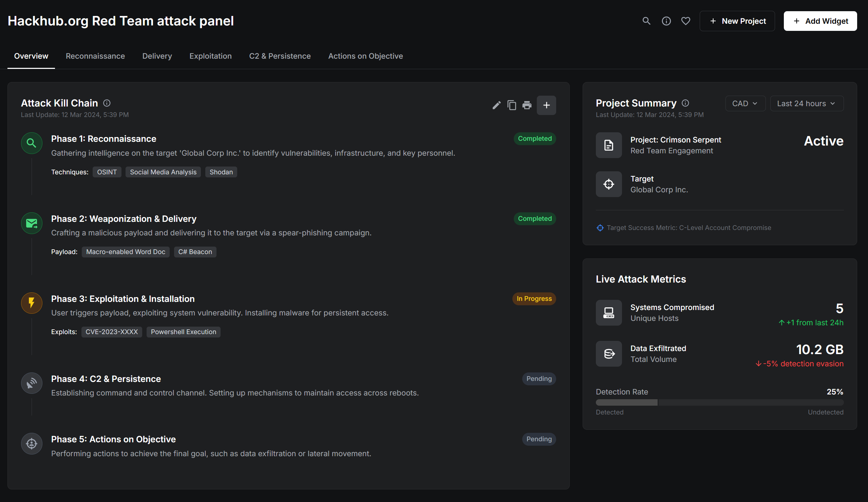
Task: Click the In Progress status badge on Phase 3
Action: pyautogui.click(x=533, y=298)
